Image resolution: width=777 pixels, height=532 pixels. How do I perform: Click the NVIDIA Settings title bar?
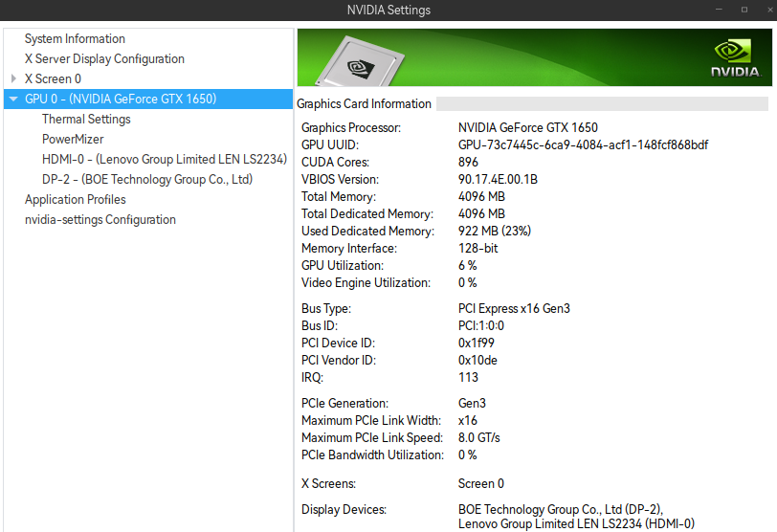point(388,11)
